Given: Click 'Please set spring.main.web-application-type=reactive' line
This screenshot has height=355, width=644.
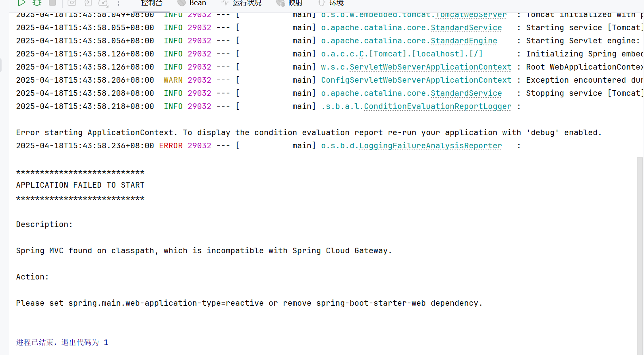Looking at the screenshot, I should coord(249,303).
